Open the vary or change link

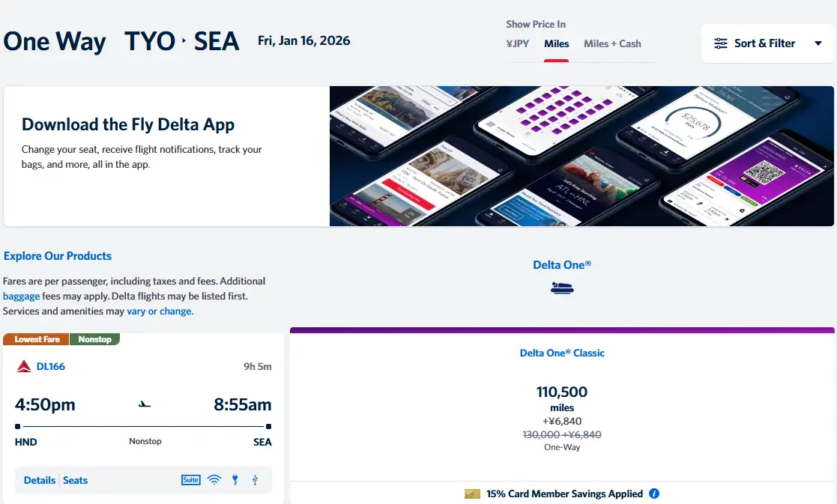(x=160, y=311)
